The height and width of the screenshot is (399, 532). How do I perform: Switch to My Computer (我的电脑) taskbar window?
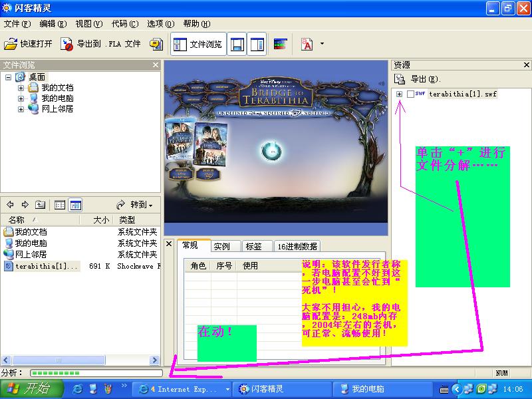[x=382, y=389]
